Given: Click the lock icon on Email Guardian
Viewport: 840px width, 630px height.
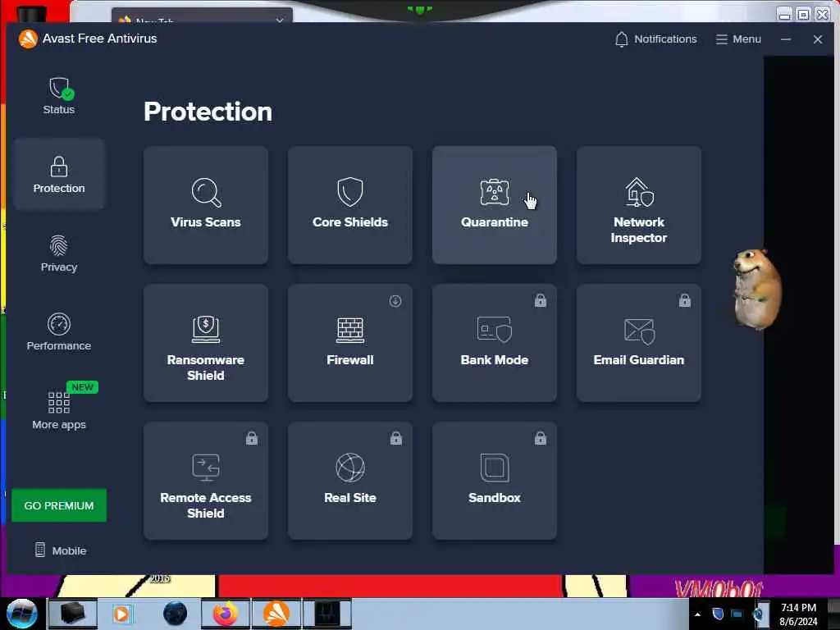Looking at the screenshot, I should pyautogui.click(x=685, y=300).
